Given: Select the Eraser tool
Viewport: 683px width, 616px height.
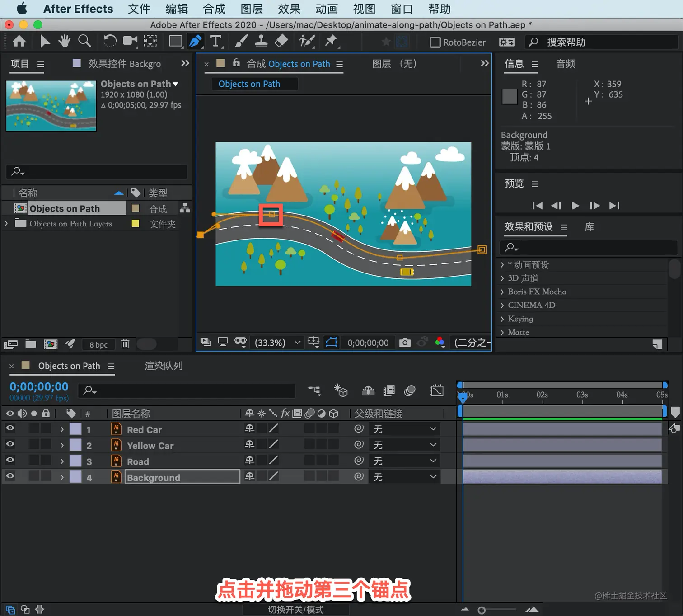Looking at the screenshot, I should click(x=281, y=41).
